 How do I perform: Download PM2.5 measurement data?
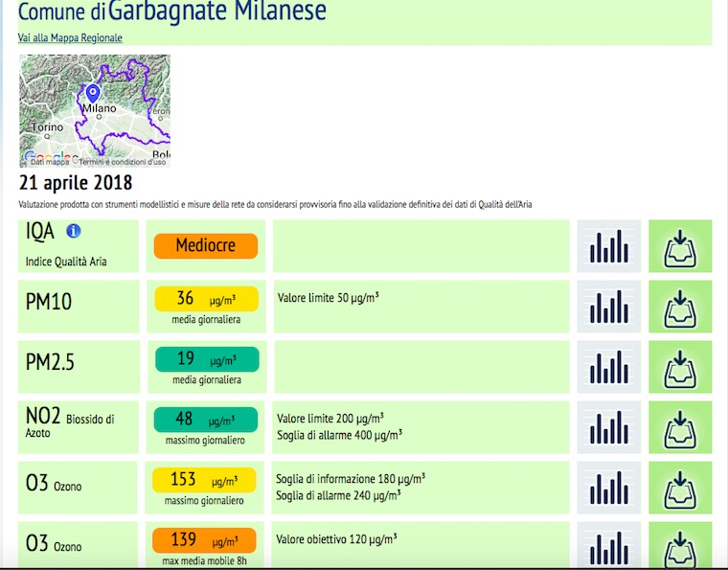[x=679, y=367]
